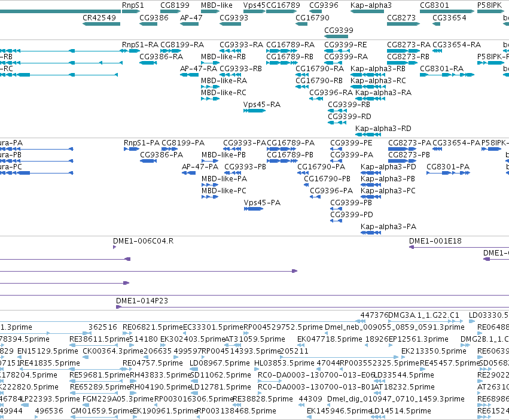Click transcript AP-47-RA
This screenshot has width=509, height=420.
[x=189, y=75]
